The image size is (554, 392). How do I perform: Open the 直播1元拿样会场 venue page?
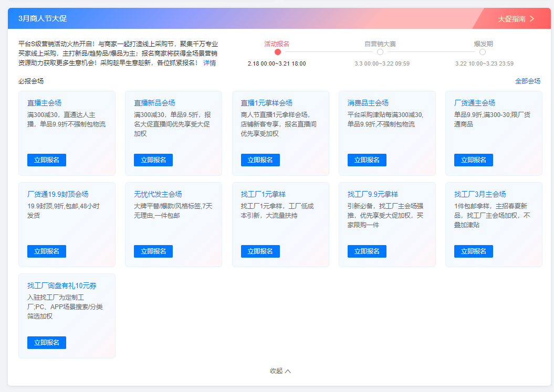point(266,103)
